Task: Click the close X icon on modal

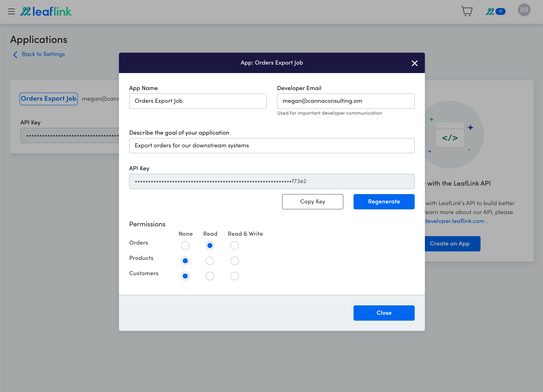Action: tap(414, 63)
